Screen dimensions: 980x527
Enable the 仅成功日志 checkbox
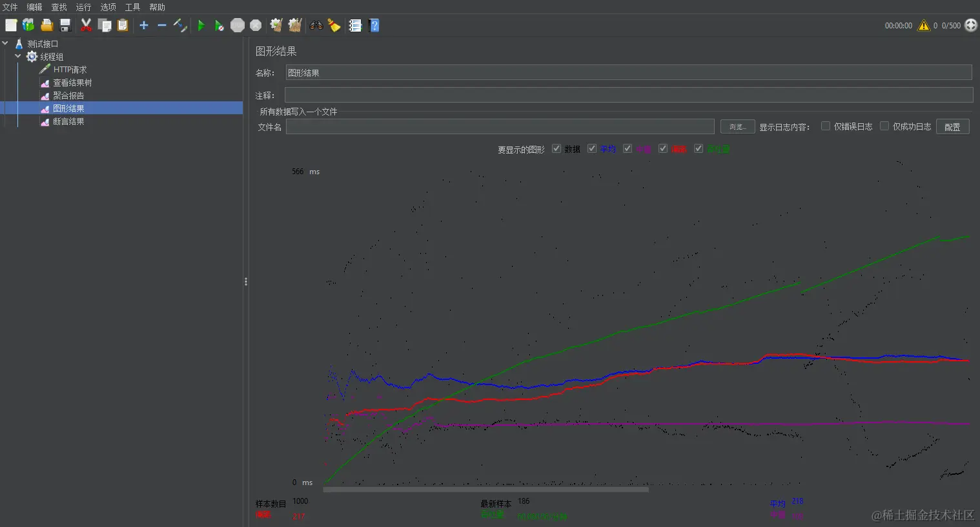click(884, 126)
